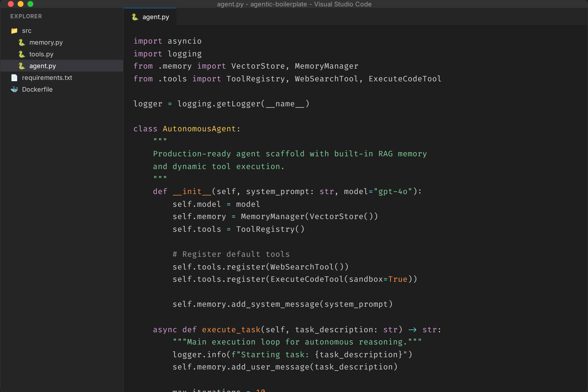The height and width of the screenshot is (392, 588).
Task: Click the 'self.tools = ToolRegistry()' line
Action: tap(238, 229)
